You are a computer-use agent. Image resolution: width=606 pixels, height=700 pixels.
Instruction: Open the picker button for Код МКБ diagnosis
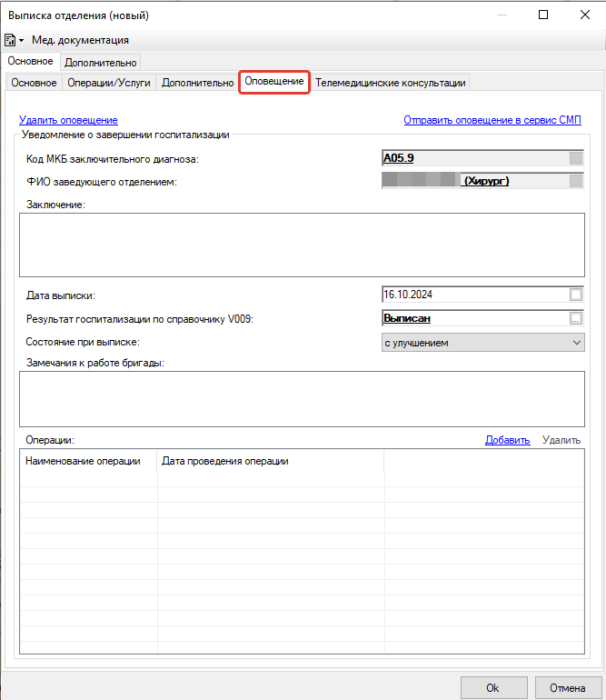(x=575, y=158)
